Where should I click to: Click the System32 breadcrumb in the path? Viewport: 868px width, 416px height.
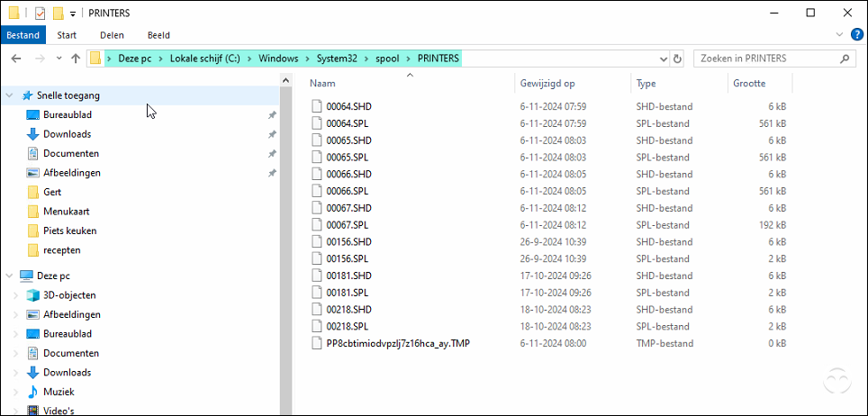(338, 59)
